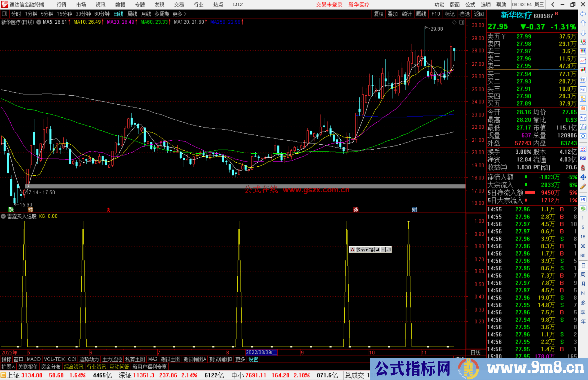Screen dimensions: 588x380
Task: Click the candlestick chart sidebar icon
Action: [x=583, y=70]
